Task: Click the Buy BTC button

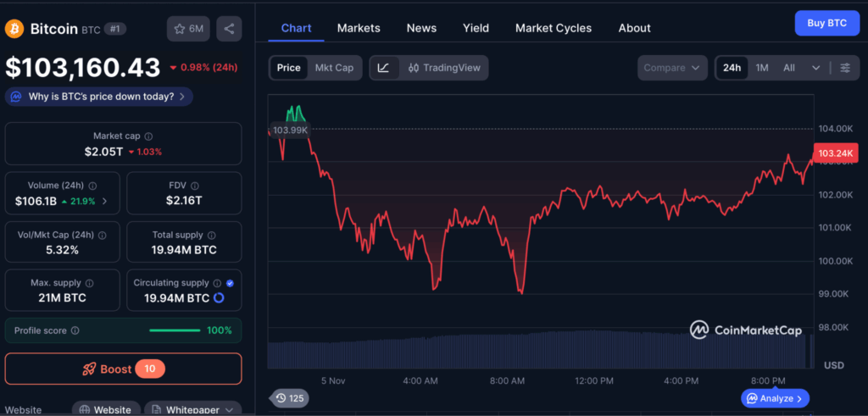Action: point(826,23)
